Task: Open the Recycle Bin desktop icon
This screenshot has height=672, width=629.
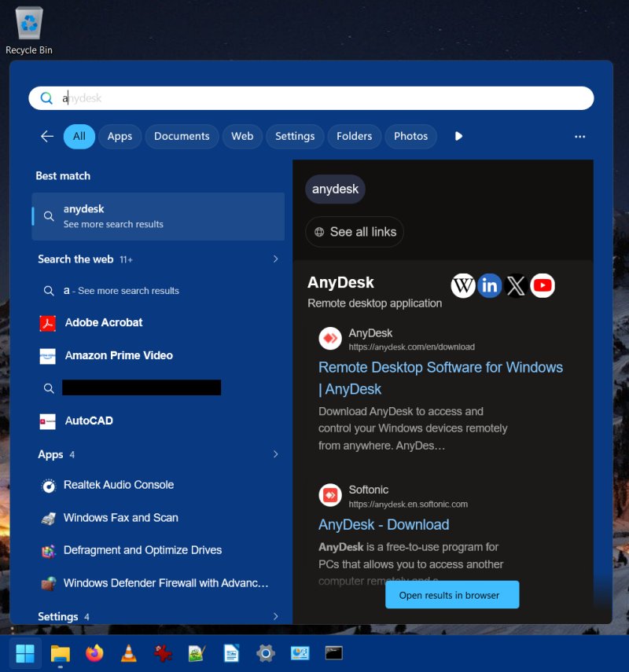Action: 29,31
